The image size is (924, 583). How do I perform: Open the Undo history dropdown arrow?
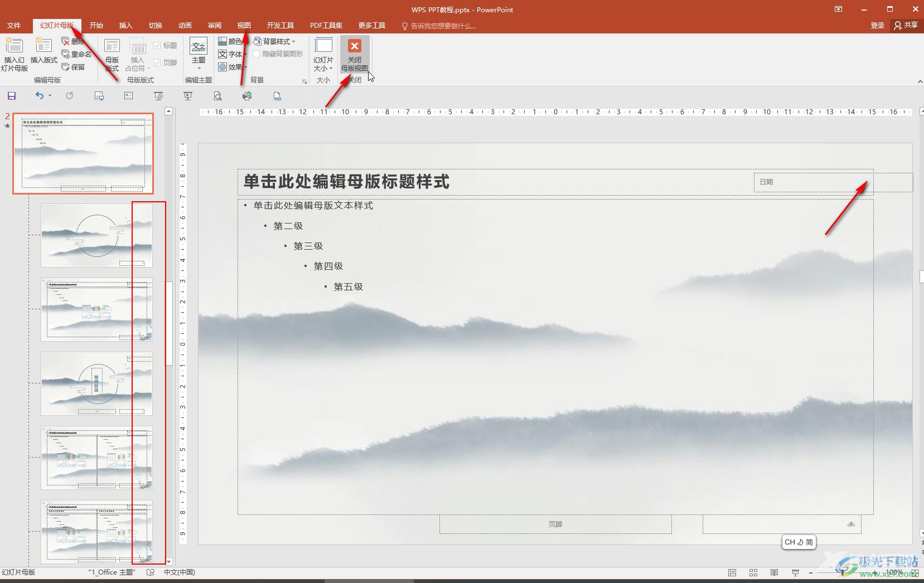(x=50, y=96)
